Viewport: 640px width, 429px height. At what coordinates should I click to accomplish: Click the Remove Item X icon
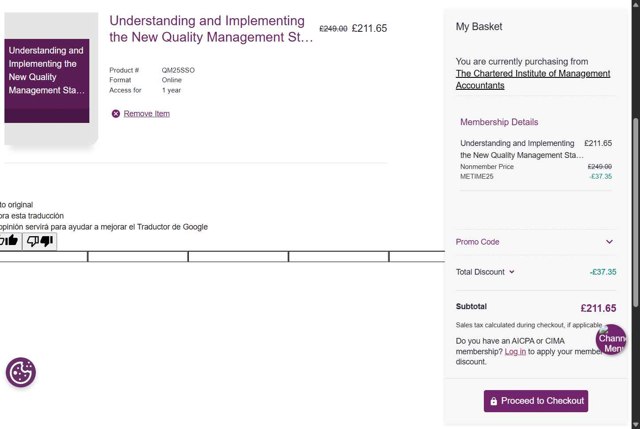116,113
